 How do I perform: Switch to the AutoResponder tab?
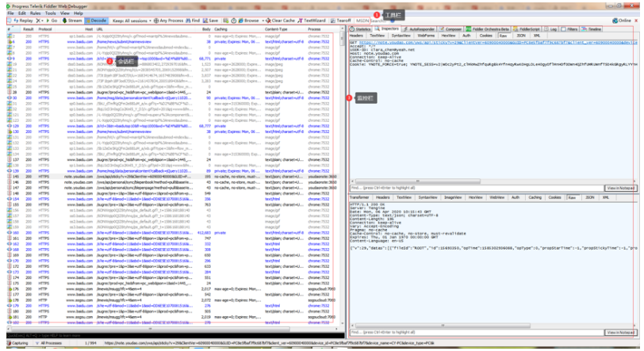(x=419, y=29)
